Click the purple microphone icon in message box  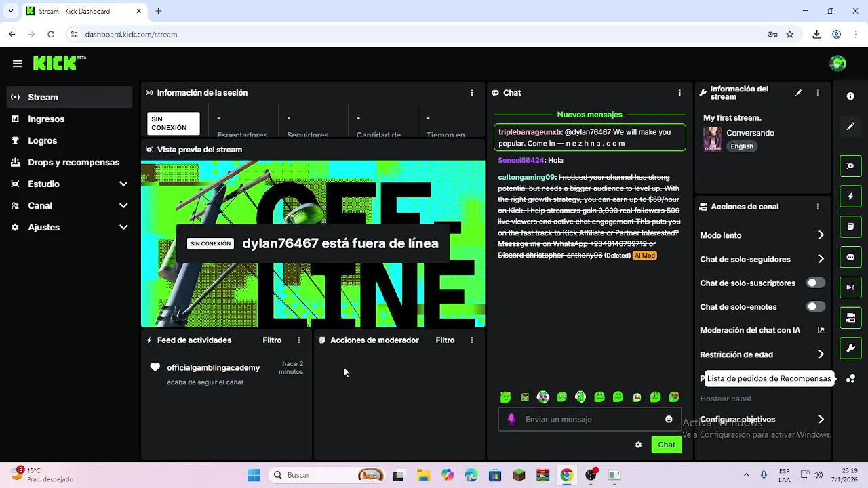pyautogui.click(x=511, y=420)
